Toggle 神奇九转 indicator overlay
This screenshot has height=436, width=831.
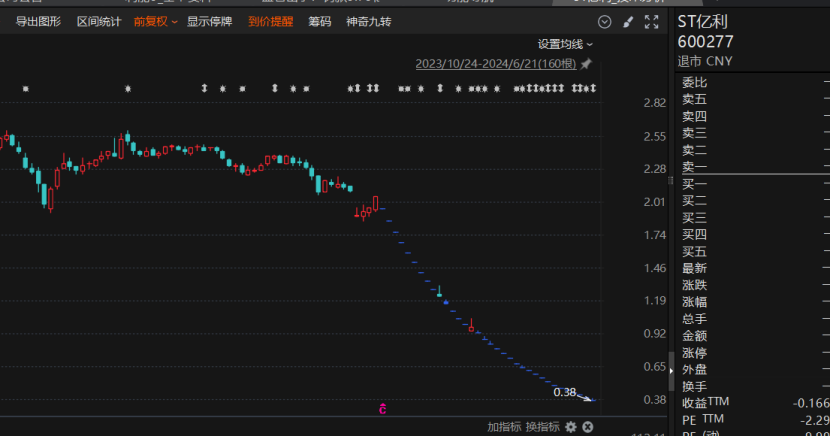(368, 21)
